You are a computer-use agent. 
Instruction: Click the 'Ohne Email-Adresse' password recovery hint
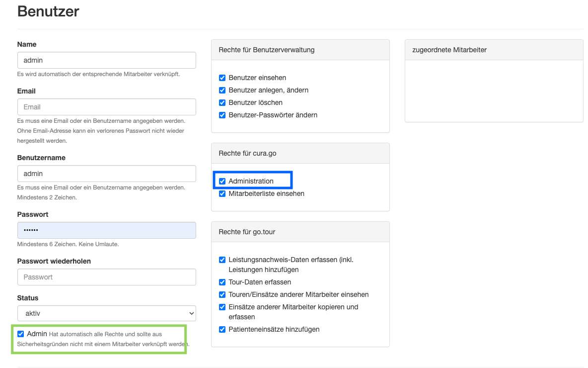click(100, 136)
